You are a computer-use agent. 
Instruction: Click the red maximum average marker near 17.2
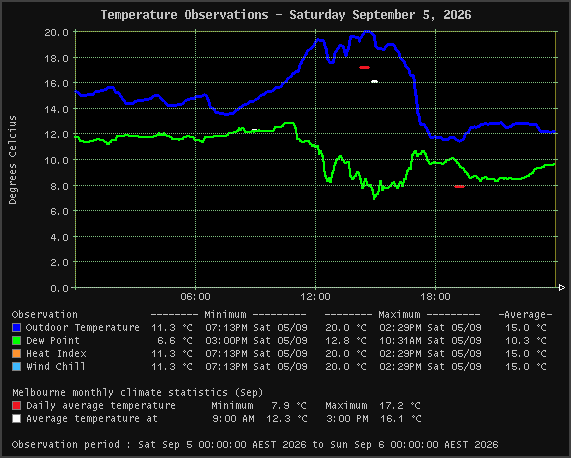click(365, 67)
